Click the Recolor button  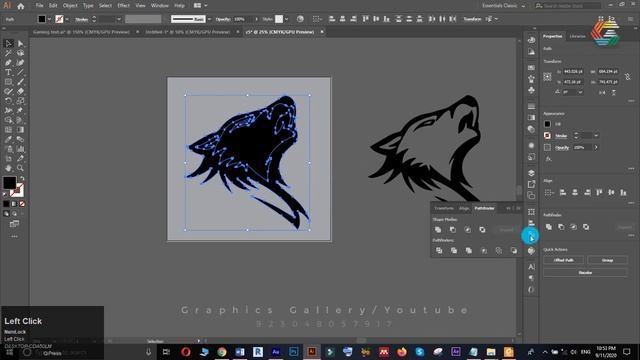pos(585,272)
